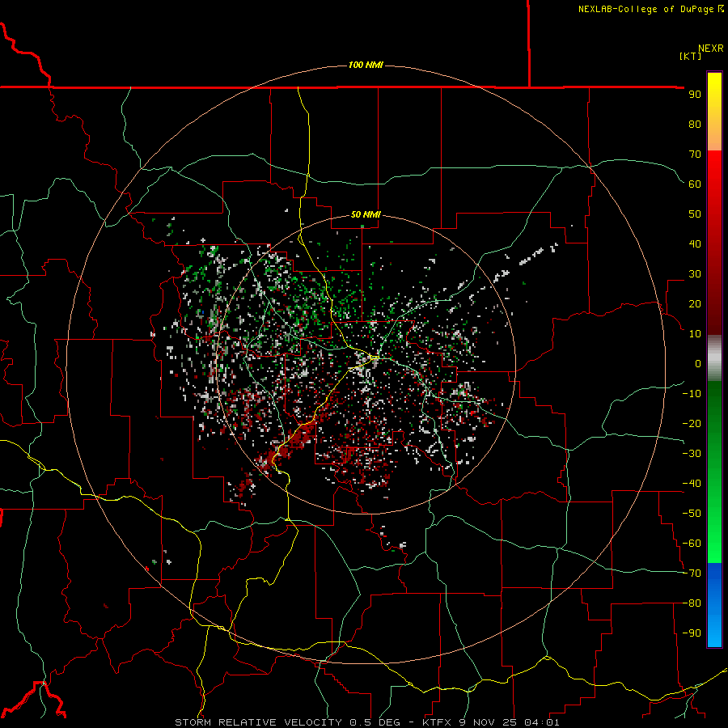Click the 30 value on velocity scale

695,274
